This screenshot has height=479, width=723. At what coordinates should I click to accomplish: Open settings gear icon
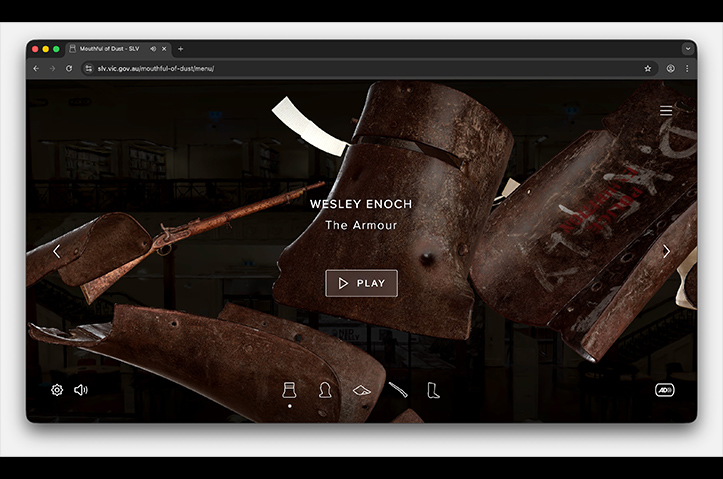coord(57,390)
